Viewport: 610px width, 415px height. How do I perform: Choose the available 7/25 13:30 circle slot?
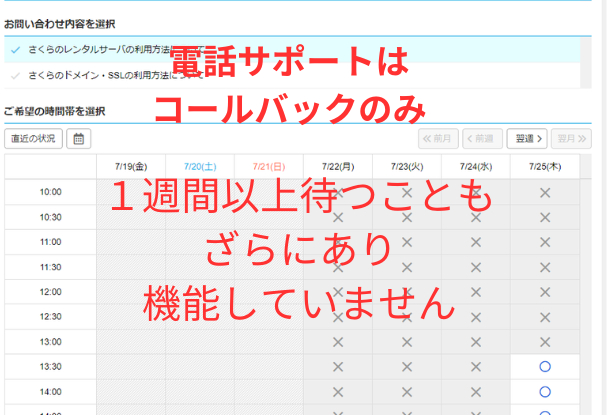[545, 366]
